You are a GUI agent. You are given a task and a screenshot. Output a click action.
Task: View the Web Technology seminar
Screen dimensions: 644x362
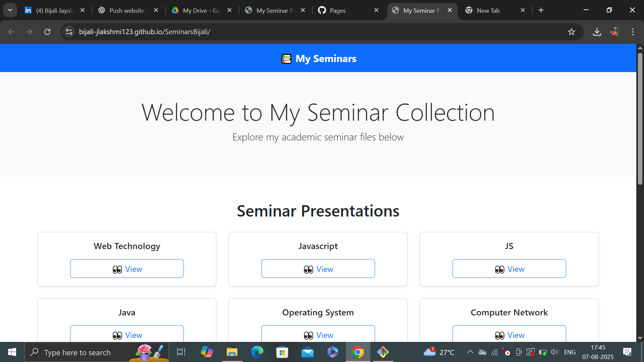pos(127,268)
